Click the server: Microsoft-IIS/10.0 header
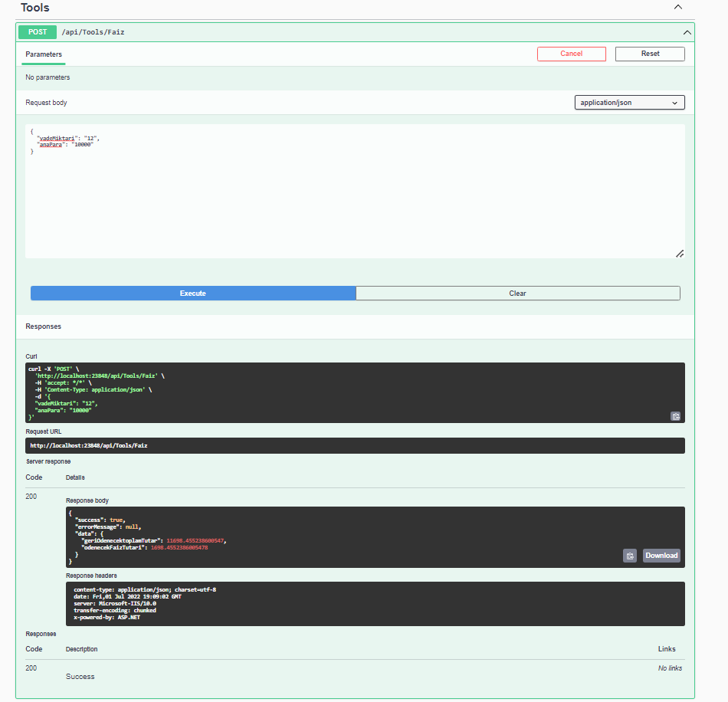Image resolution: width=728 pixels, height=702 pixels. point(115,604)
